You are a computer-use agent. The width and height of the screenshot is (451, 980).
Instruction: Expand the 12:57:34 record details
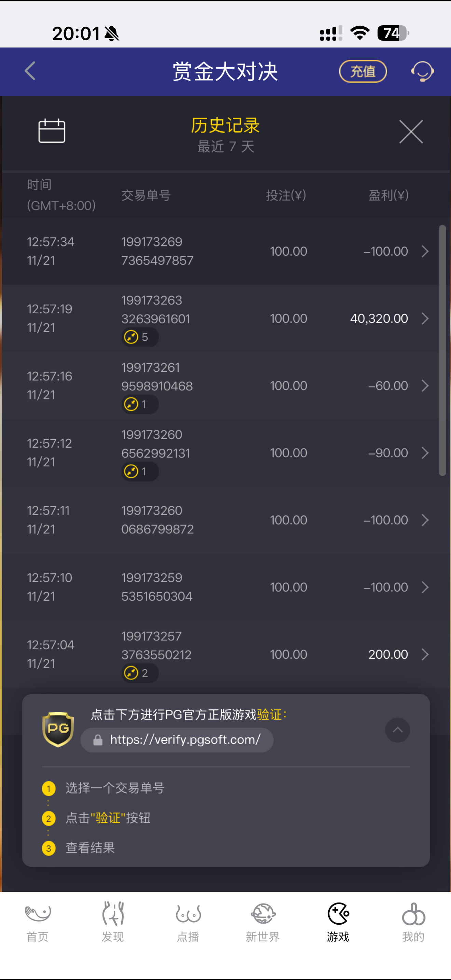[425, 251]
